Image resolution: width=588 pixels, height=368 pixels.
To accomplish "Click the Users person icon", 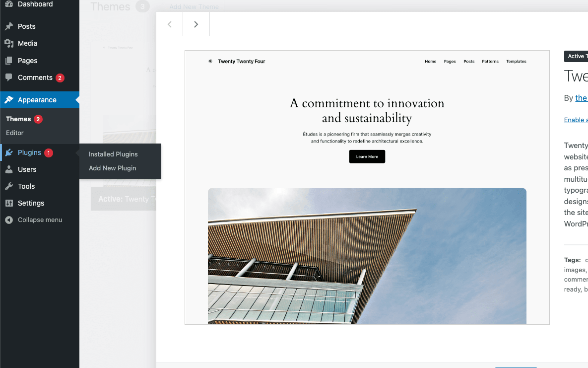I will pyautogui.click(x=9, y=169).
